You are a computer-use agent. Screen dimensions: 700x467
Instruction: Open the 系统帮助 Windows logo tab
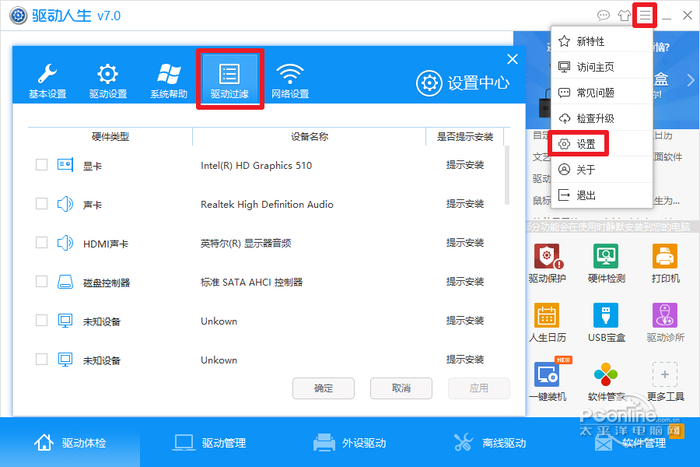coord(169,80)
